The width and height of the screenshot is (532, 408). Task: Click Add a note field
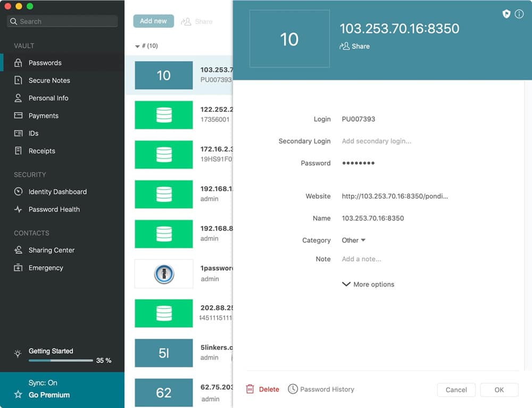(361, 259)
